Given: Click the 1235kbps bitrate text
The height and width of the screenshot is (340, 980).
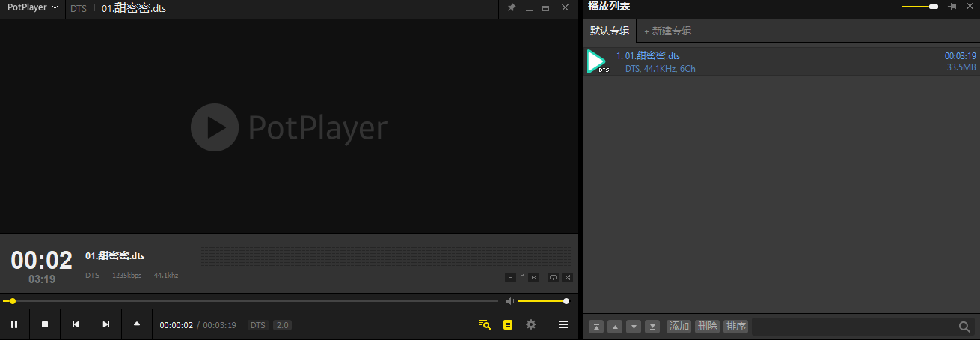Looking at the screenshot, I should 126,276.
